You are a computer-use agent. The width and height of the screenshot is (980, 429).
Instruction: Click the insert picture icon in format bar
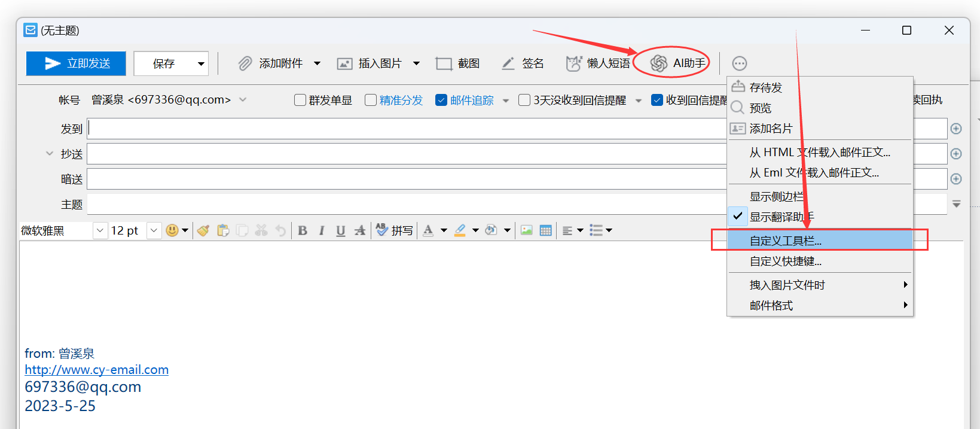(x=526, y=230)
